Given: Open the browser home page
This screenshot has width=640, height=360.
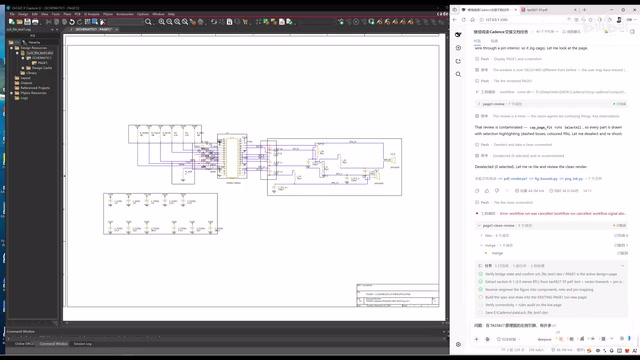Looking at the screenshot, I should pos(473,20).
